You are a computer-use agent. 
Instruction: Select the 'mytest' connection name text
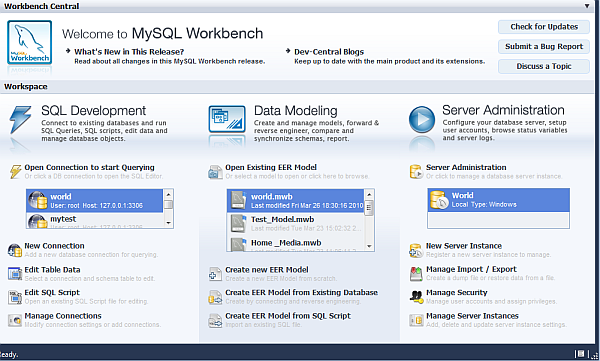pyautogui.click(x=63, y=219)
